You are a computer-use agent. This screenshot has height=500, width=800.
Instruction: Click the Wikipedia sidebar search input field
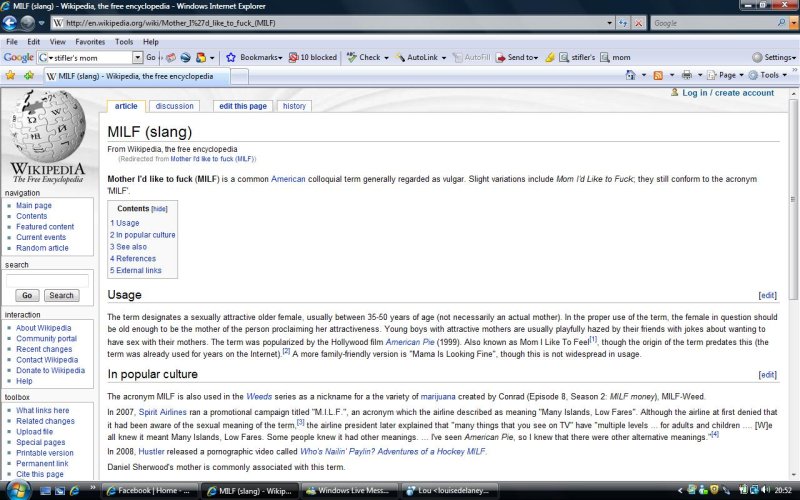[x=47, y=281]
